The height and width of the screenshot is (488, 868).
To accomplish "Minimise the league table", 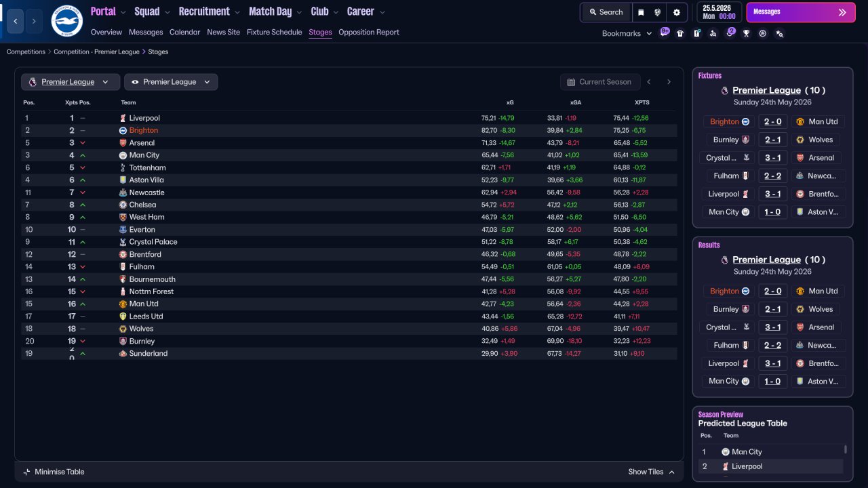I will click(54, 472).
